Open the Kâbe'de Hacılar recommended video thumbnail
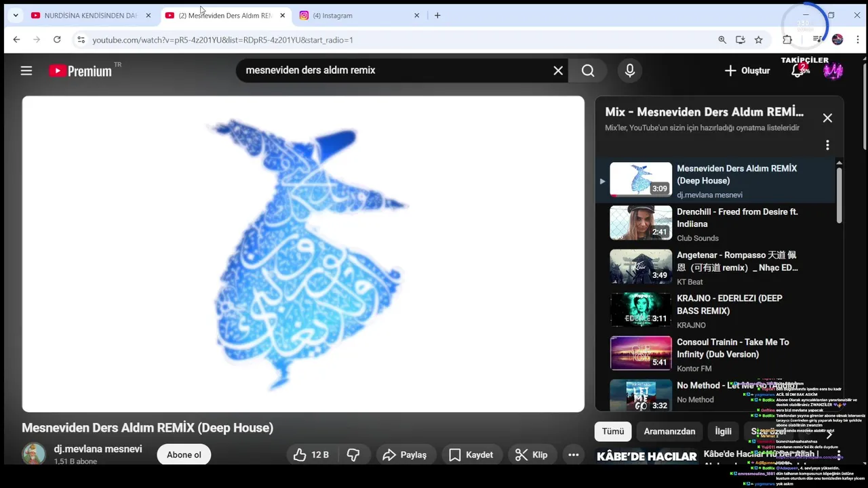The width and height of the screenshot is (868, 488). point(646,456)
